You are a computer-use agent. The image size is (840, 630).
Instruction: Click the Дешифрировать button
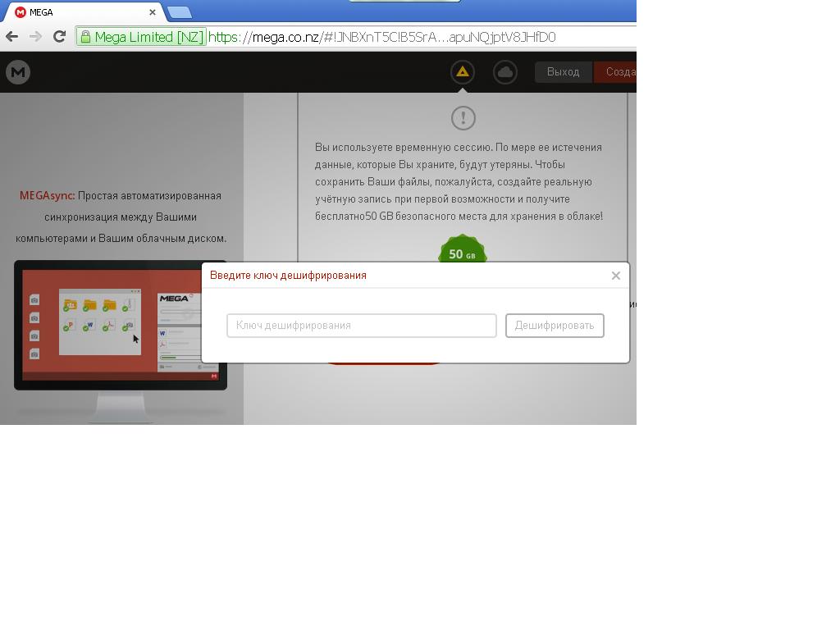click(555, 326)
